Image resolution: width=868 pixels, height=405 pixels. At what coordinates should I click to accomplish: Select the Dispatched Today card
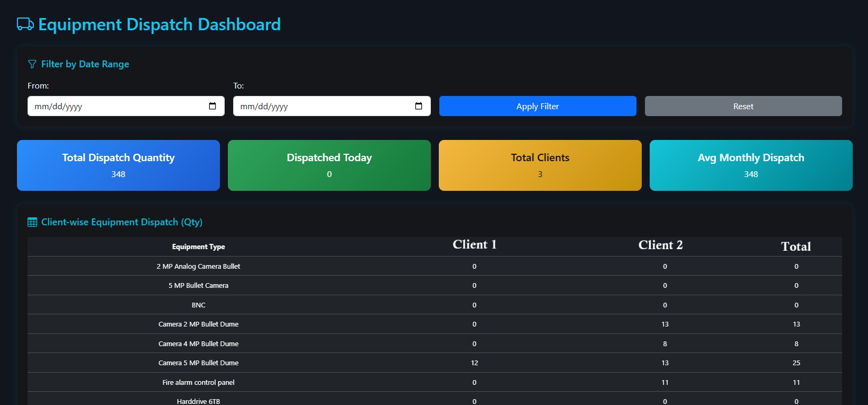click(x=329, y=165)
